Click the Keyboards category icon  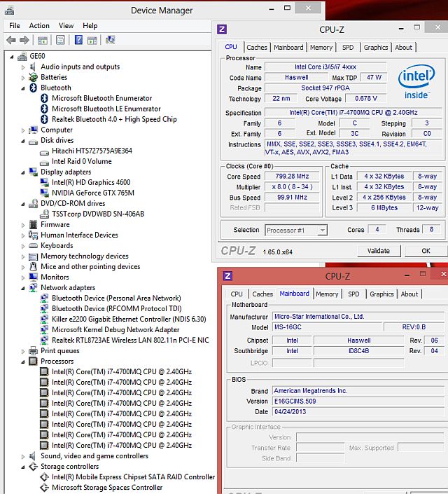tap(33, 246)
